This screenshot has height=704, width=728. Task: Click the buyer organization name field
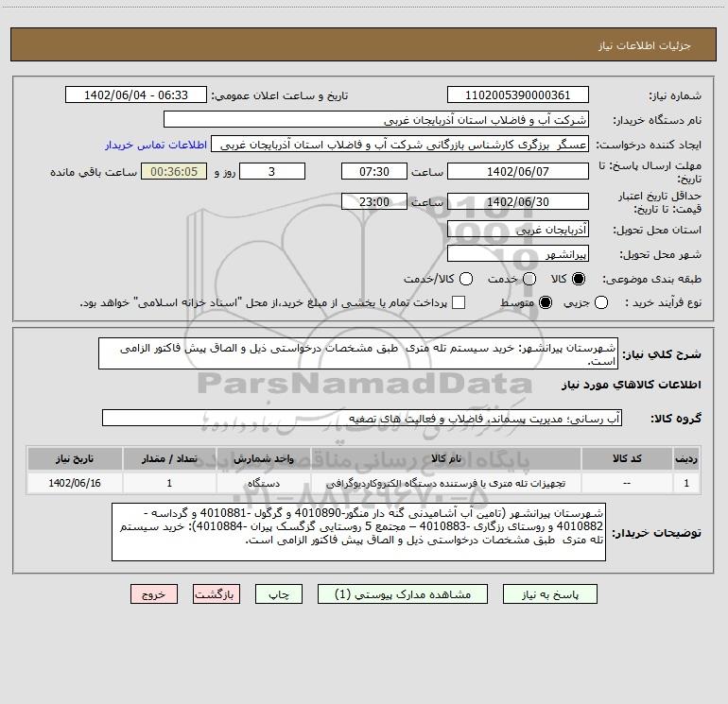(x=376, y=120)
